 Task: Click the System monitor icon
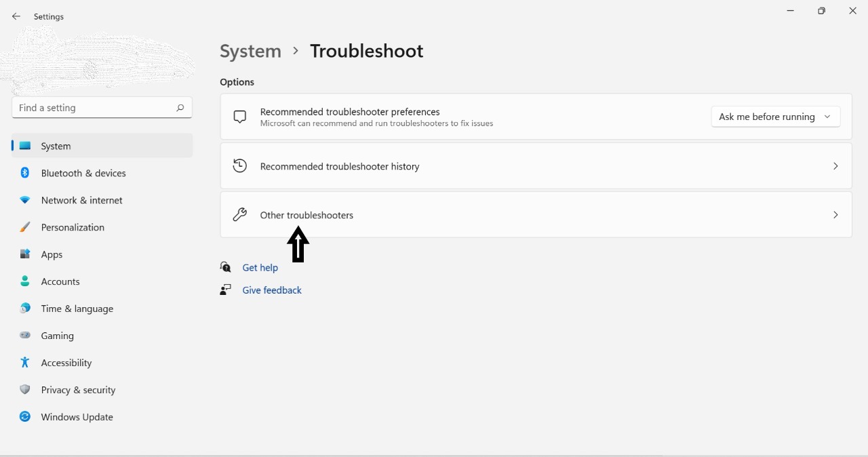[x=25, y=146]
